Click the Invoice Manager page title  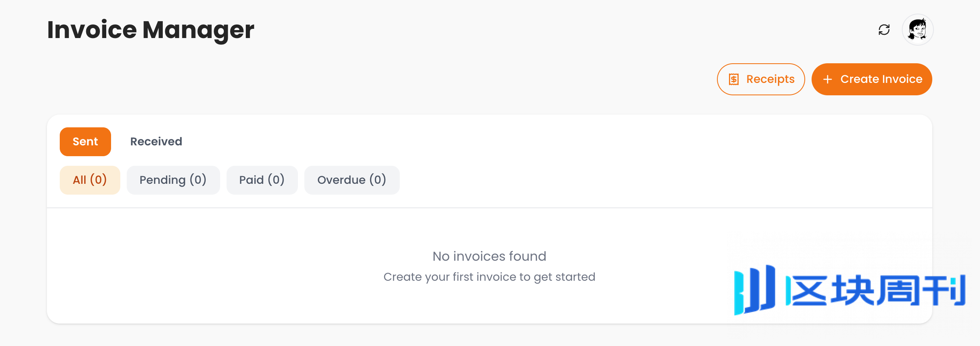(150, 30)
